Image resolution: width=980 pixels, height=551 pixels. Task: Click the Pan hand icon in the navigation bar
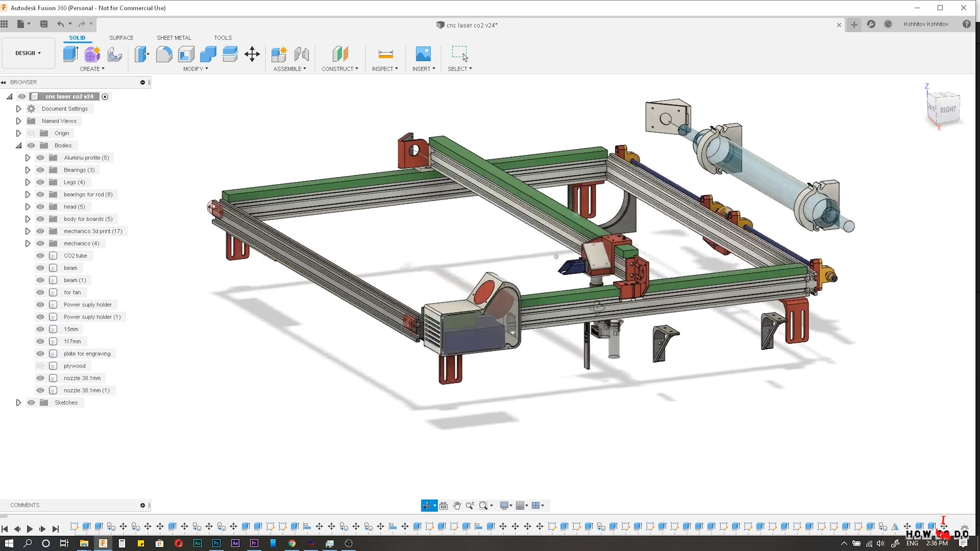pyautogui.click(x=457, y=506)
